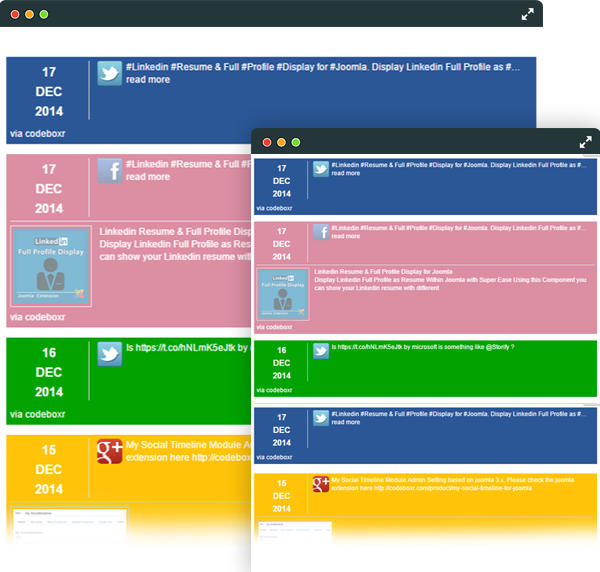Click 'Is https://t.co/hNLmK5eJtk' tweet text, back window
The image size is (600, 572).
point(188,347)
